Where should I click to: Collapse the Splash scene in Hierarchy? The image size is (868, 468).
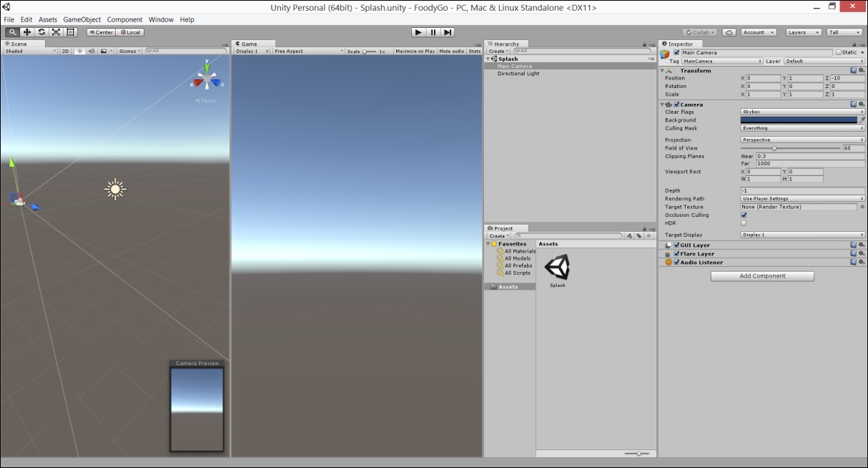coord(488,59)
